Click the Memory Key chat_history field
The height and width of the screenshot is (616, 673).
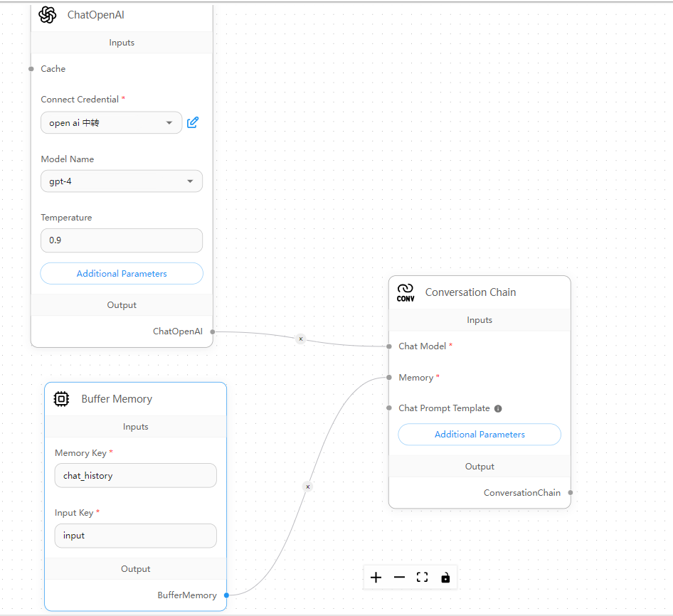(135, 476)
